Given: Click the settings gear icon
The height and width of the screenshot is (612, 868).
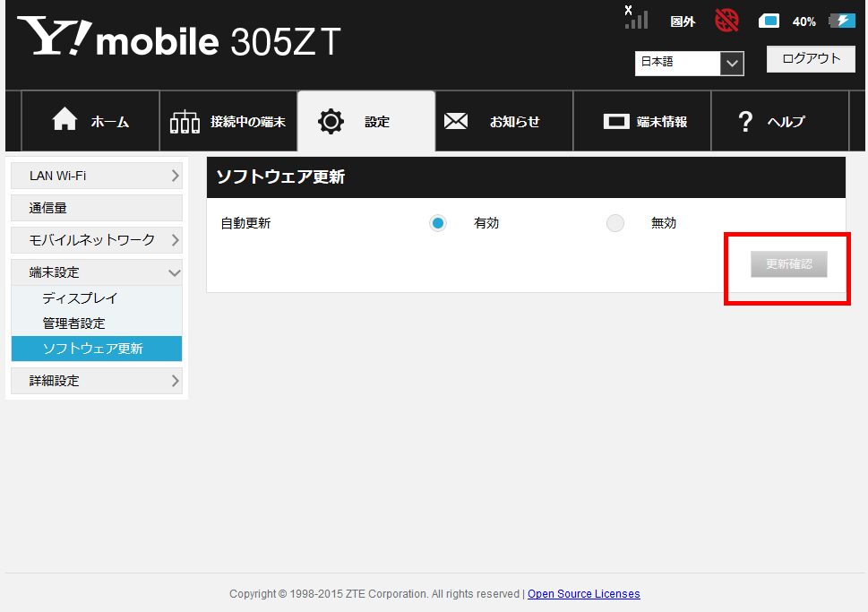Looking at the screenshot, I should coord(331,121).
